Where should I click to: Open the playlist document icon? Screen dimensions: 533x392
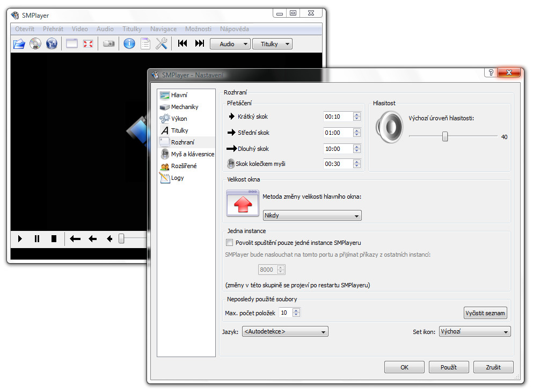pyautogui.click(x=145, y=44)
